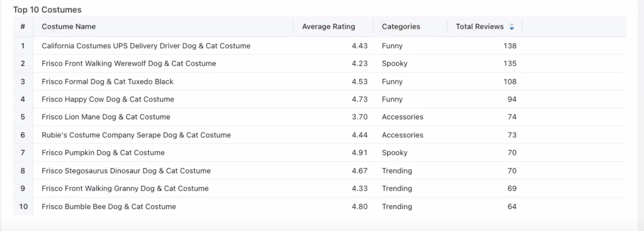
Task: Click the Average Rating column header
Action: [328, 27]
